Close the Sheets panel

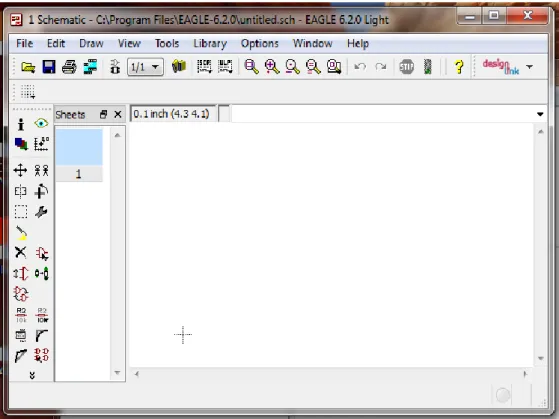point(118,114)
